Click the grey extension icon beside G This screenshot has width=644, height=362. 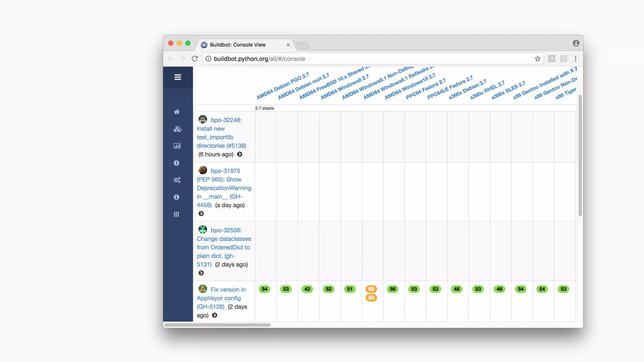563,59
